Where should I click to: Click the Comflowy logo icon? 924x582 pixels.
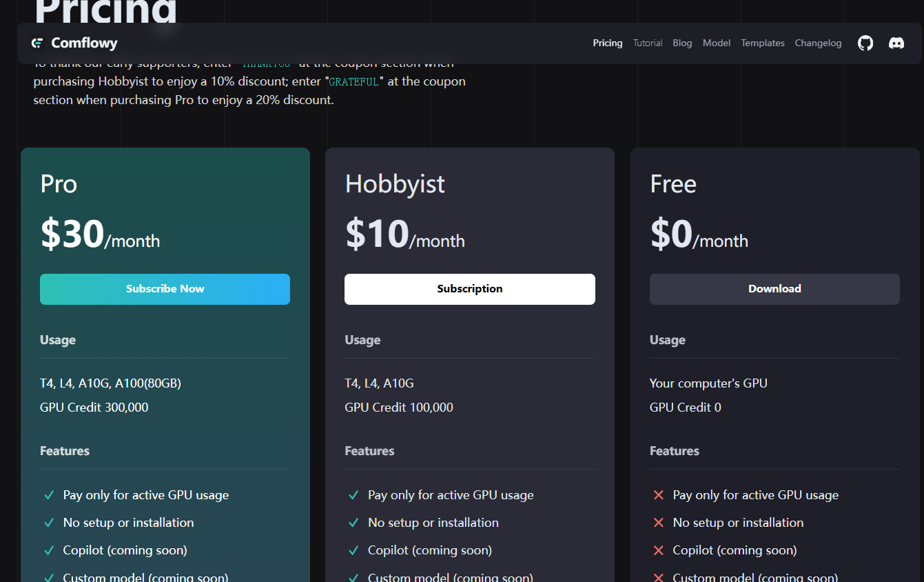[37, 43]
